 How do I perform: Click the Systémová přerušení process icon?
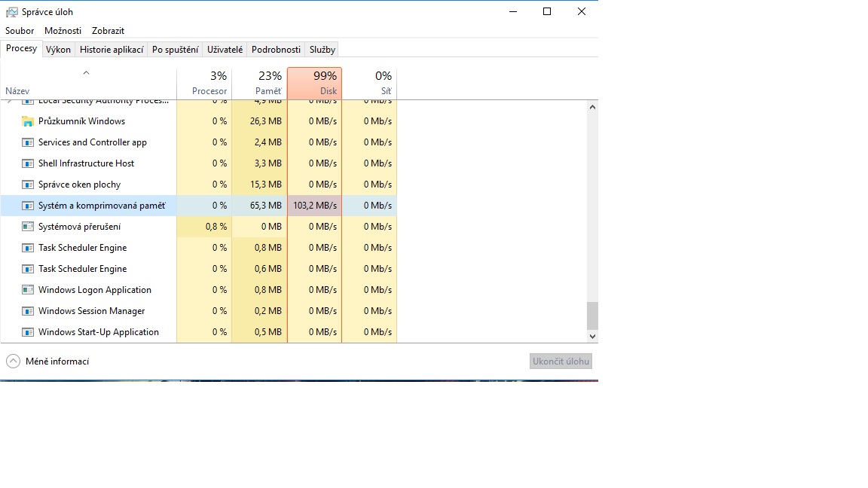(28, 226)
